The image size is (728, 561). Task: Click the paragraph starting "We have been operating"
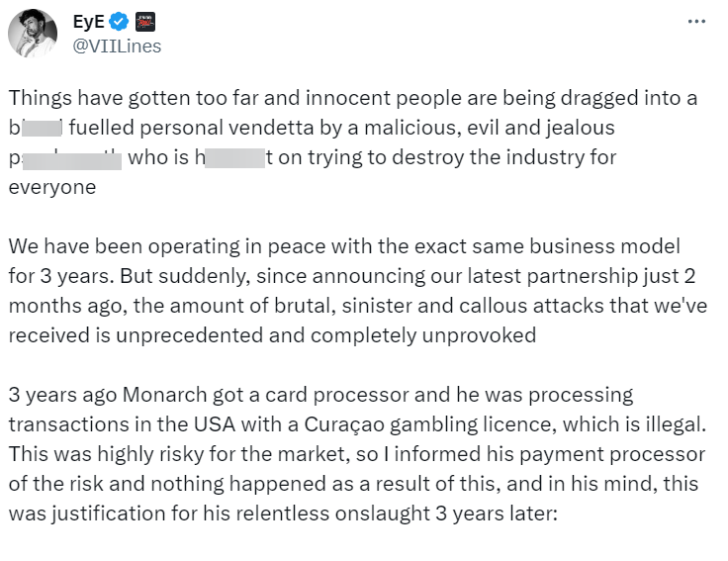point(357,291)
